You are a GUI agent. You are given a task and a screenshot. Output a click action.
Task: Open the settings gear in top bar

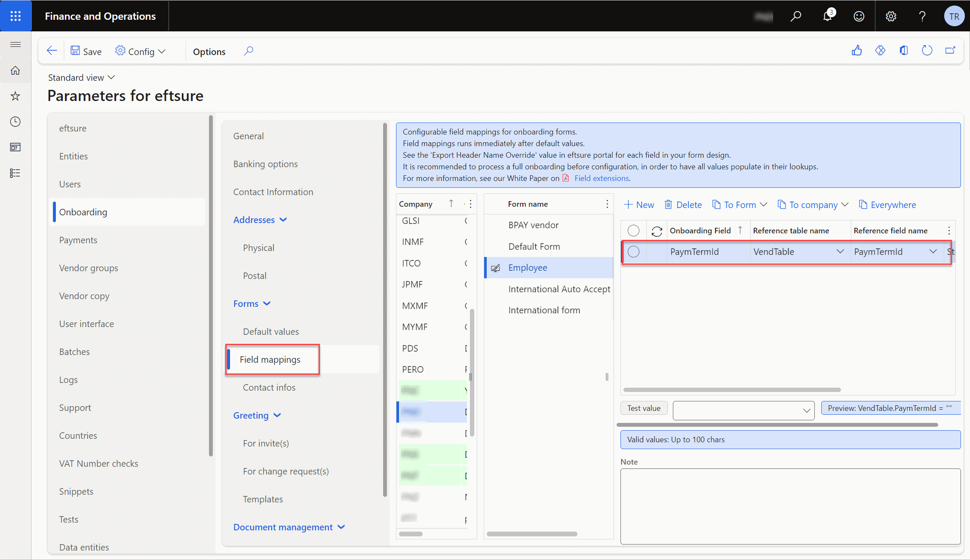[x=891, y=16]
